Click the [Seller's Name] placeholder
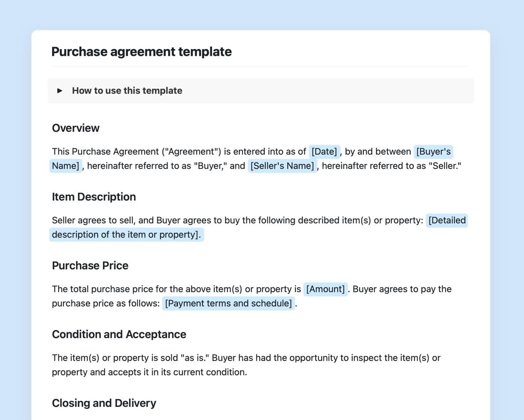The image size is (524, 420). coord(282,166)
